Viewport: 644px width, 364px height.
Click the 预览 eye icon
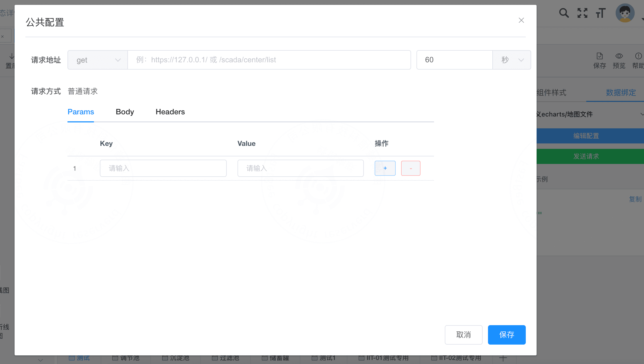click(x=619, y=61)
